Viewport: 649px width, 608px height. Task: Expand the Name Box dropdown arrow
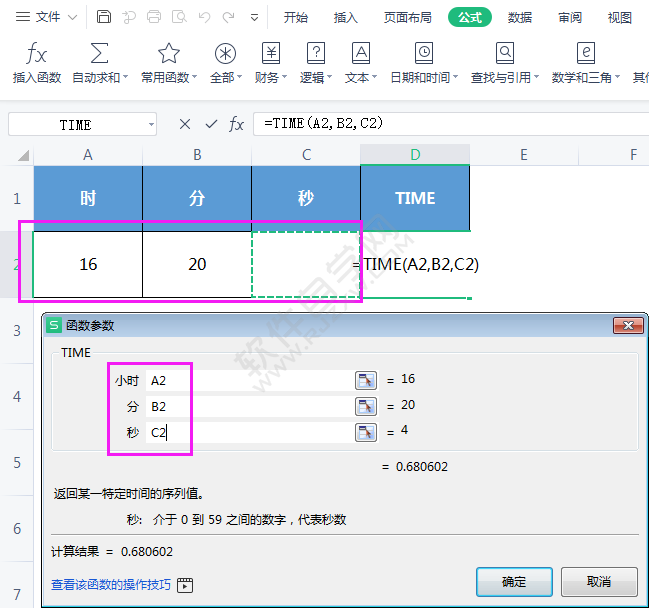(151, 124)
